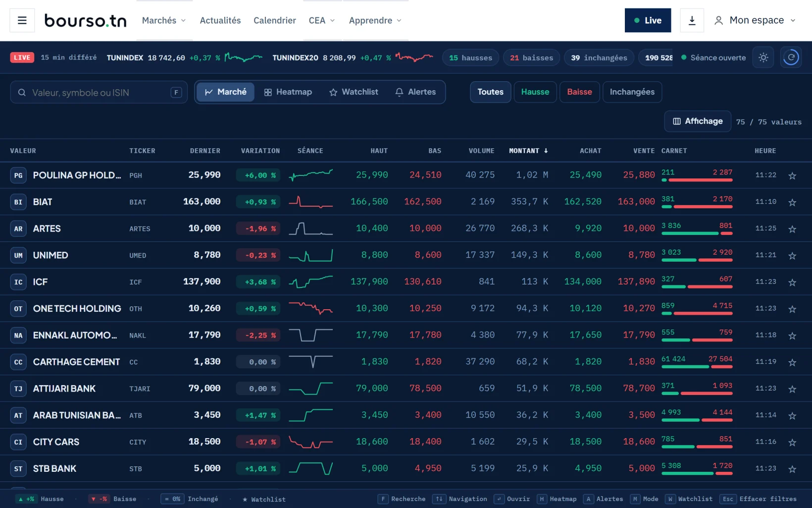Filter by Baisse stocks
The image size is (812, 508).
click(x=580, y=92)
